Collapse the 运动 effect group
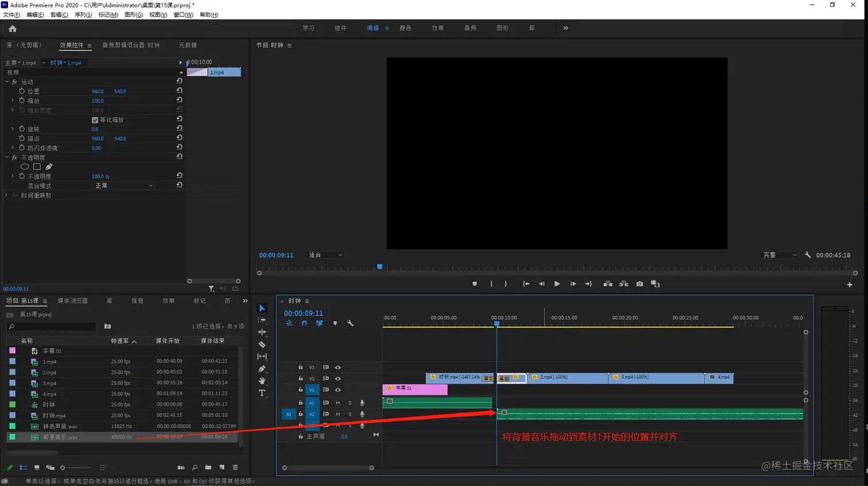868x486 pixels. (7, 82)
